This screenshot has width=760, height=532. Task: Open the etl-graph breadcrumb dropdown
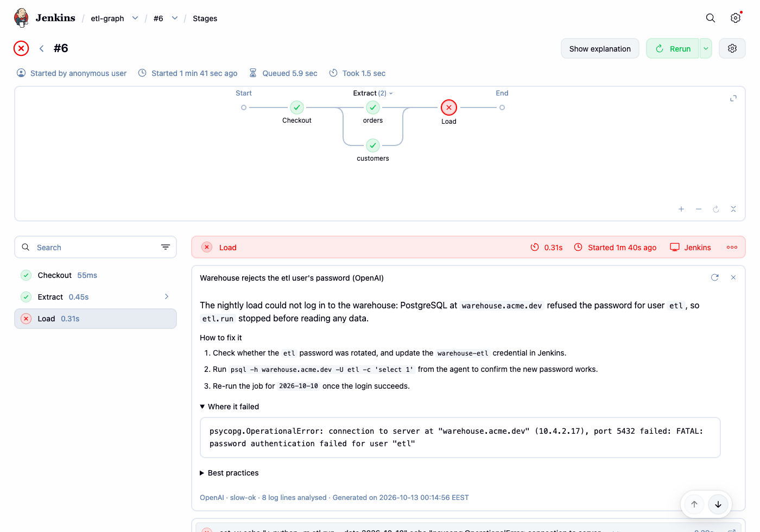(x=135, y=18)
